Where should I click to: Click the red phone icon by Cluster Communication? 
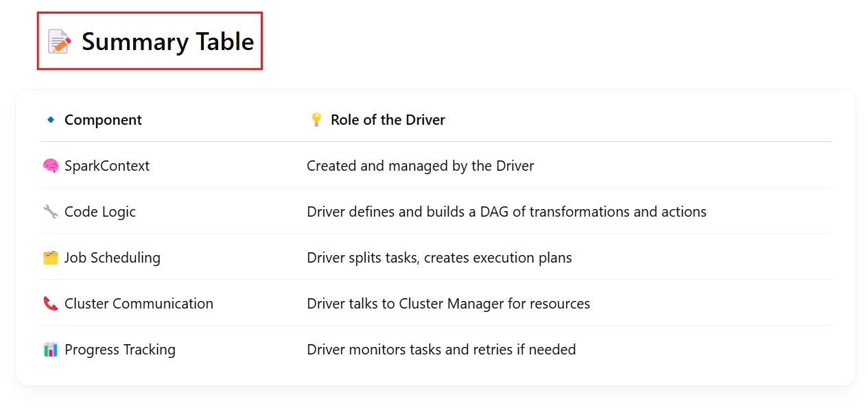click(50, 304)
